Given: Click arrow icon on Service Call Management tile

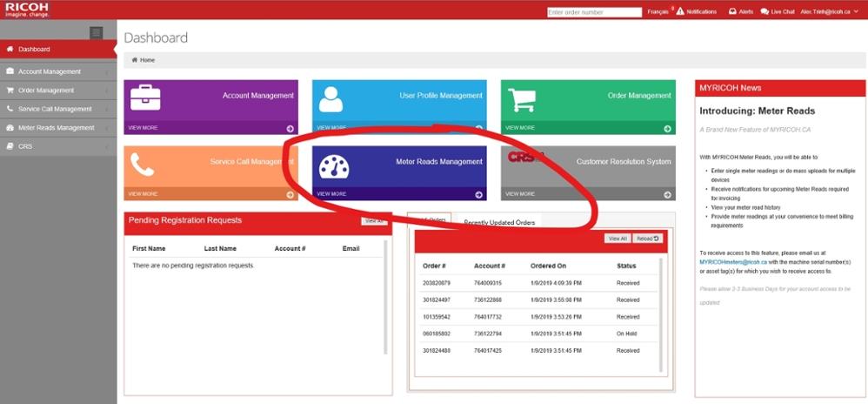Looking at the screenshot, I should (290, 194).
